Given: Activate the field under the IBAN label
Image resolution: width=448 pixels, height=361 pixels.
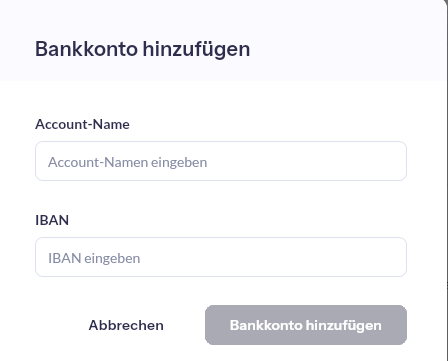Looking at the screenshot, I should pyautogui.click(x=221, y=257).
